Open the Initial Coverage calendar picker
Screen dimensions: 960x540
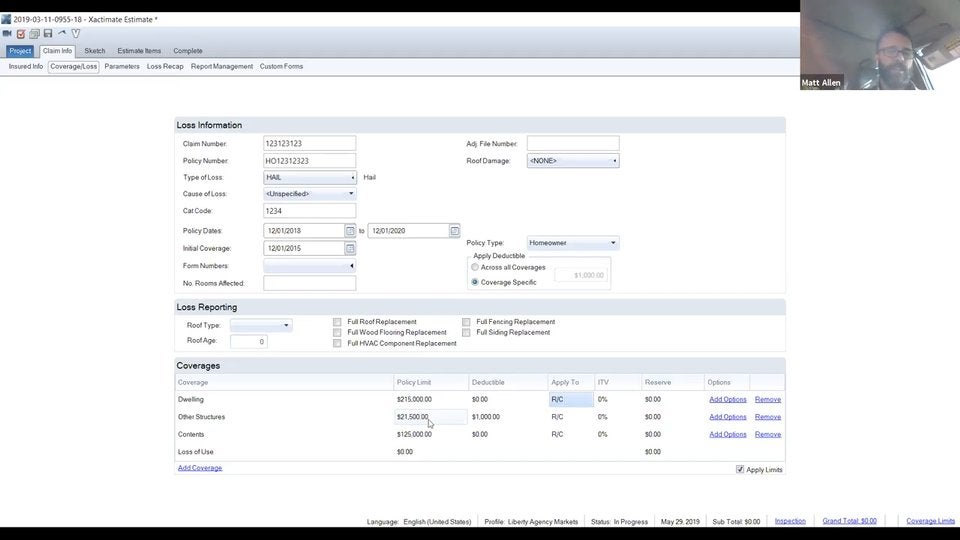(x=350, y=248)
